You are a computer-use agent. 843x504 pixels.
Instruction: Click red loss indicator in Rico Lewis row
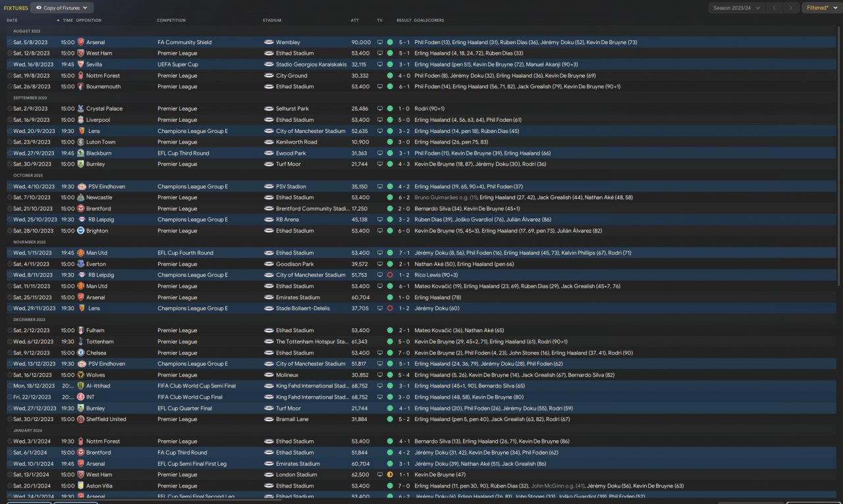point(390,275)
